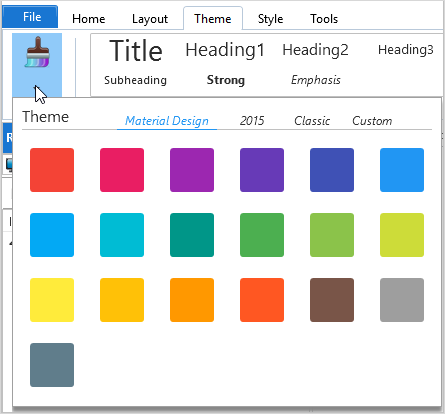The image size is (445, 414).
Task: Pick the blue-grey theme swatch
Action: tap(52, 365)
